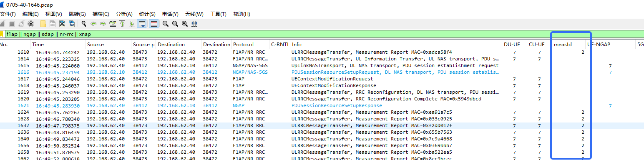Click destination 192.168.62.10 in packet 1615
Image resolution: width=644 pixels, height=160 pixels.
tap(176, 66)
